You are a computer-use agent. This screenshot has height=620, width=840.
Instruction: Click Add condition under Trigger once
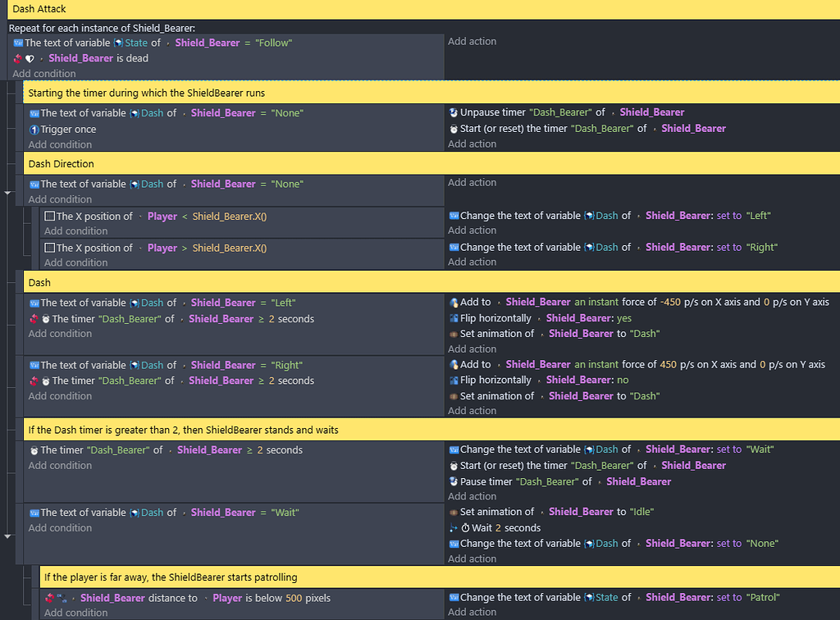pyautogui.click(x=60, y=144)
